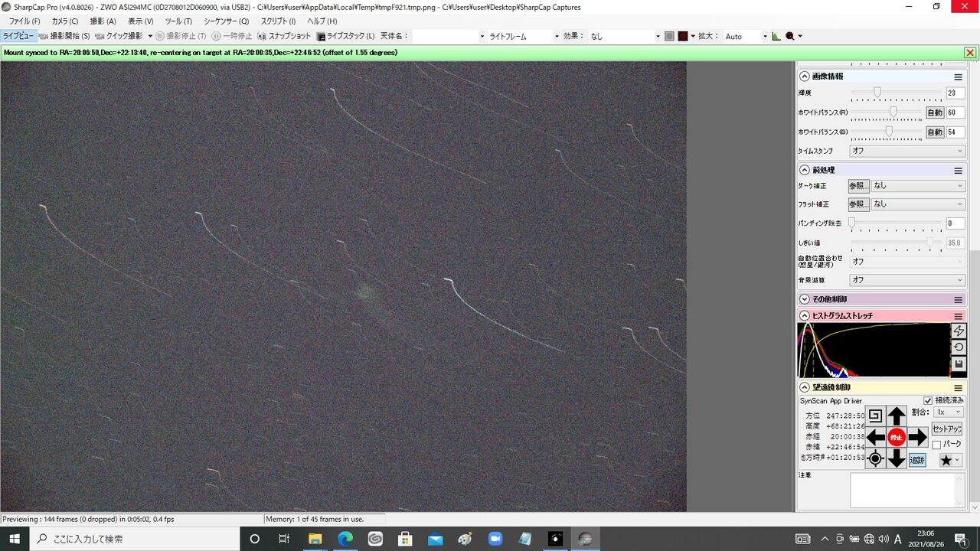Open the 割合 rate dropdown showing 1x
Image resolution: width=980 pixels, height=551 pixels.
click(949, 412)
